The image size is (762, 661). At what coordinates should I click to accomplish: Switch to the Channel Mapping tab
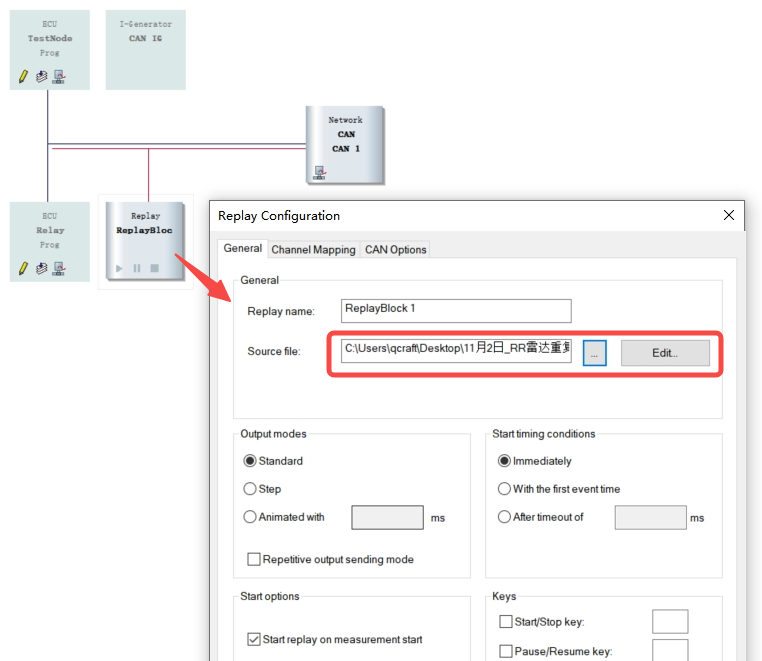click(313, 249)
